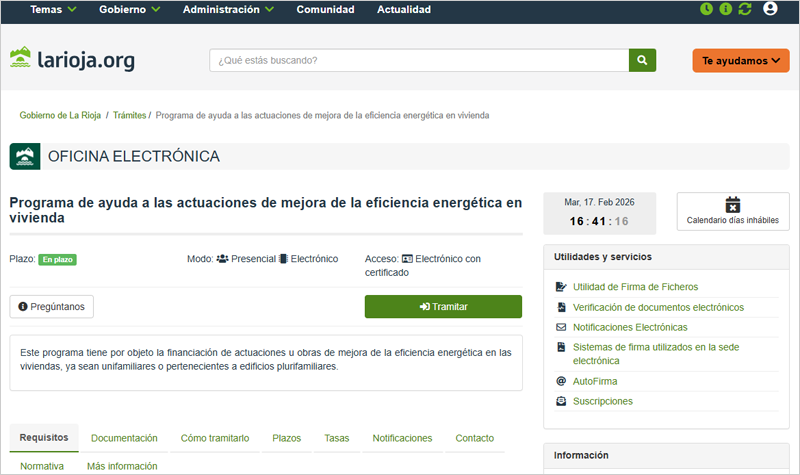Viewport: 800px width, 475px height.
Task: Click the green Tramitar button
Action: point(443,307)
